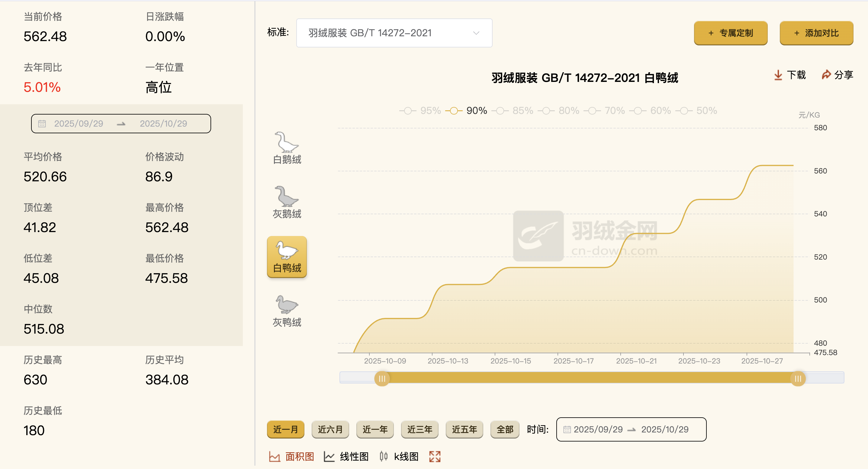Click the 下载 download icon

pyautogui.click(x=778, y=75)
